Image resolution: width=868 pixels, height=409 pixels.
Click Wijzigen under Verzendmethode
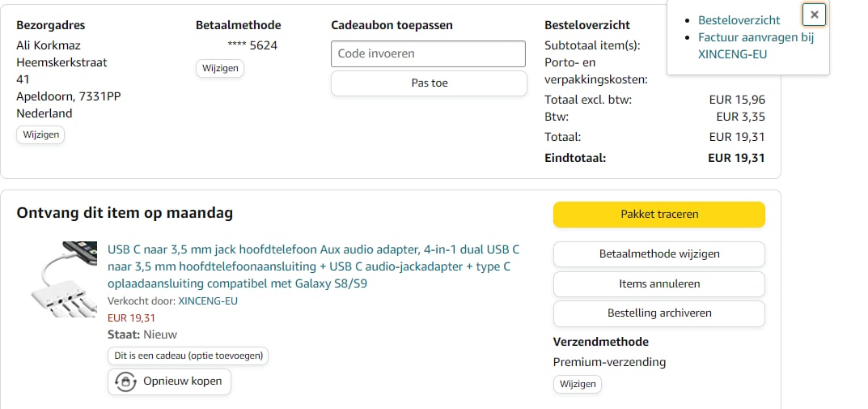point(578,384)
